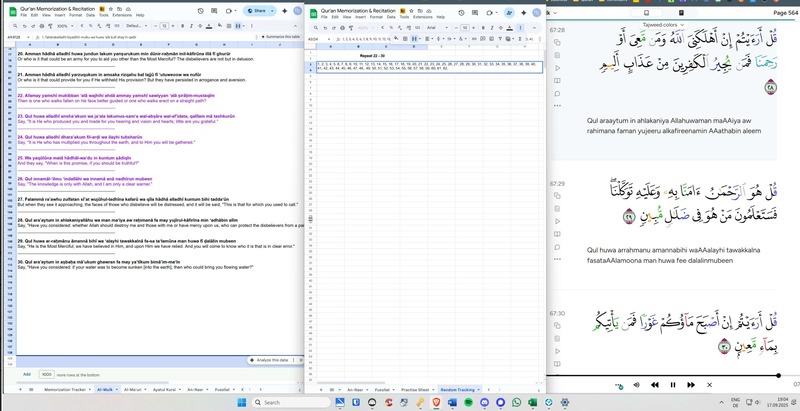
Task: Go to previous verse in audio player
Action: (655, 385)
